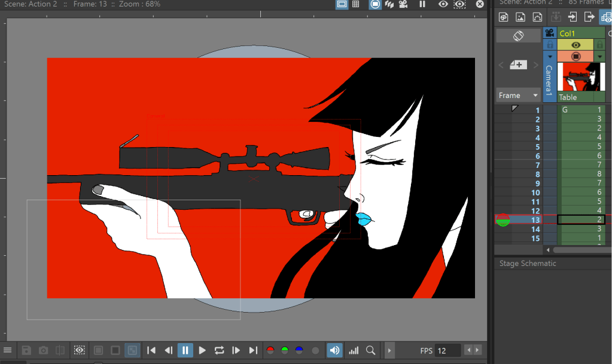Toggle the sound icon in playback bar

click(335, 350)
